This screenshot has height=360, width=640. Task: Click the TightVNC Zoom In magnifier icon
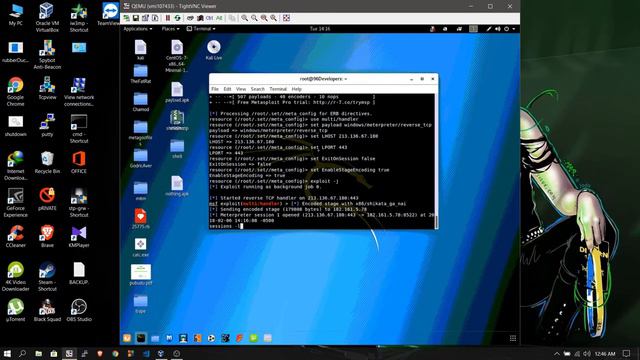point(244,18)
